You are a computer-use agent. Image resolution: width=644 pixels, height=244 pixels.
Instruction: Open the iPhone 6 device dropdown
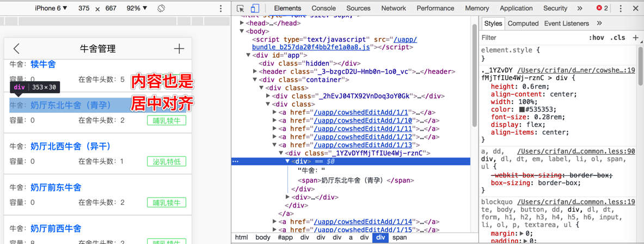51,8
